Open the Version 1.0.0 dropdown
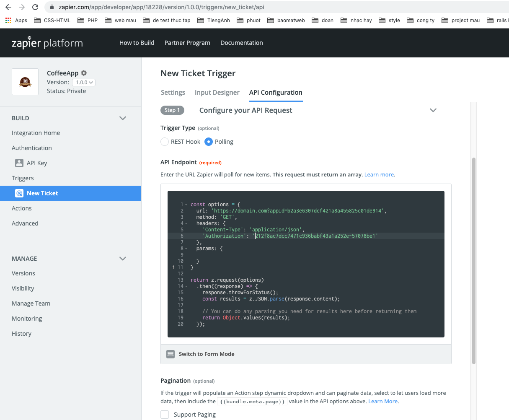 click(x=84, y=83)
